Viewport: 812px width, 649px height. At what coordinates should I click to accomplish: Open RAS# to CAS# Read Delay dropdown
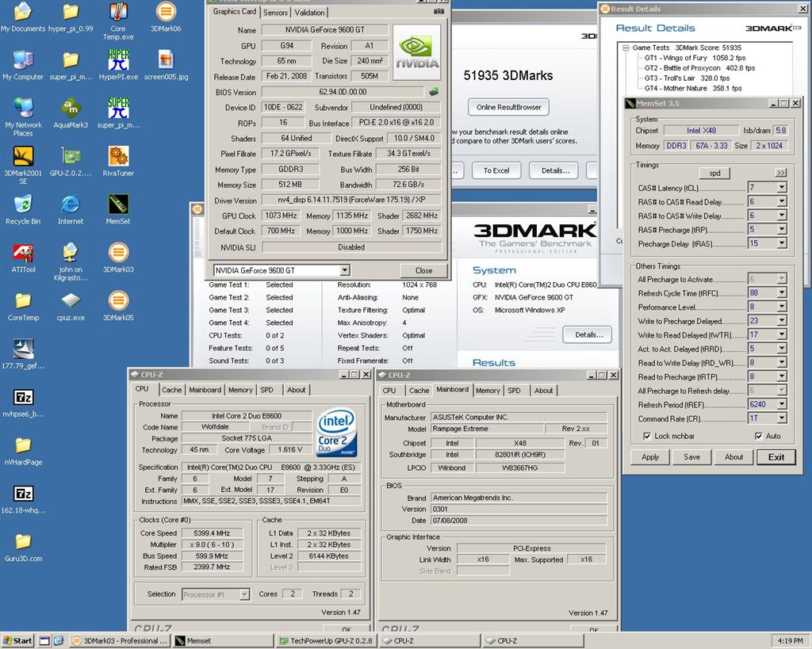(x=782, y=201)
